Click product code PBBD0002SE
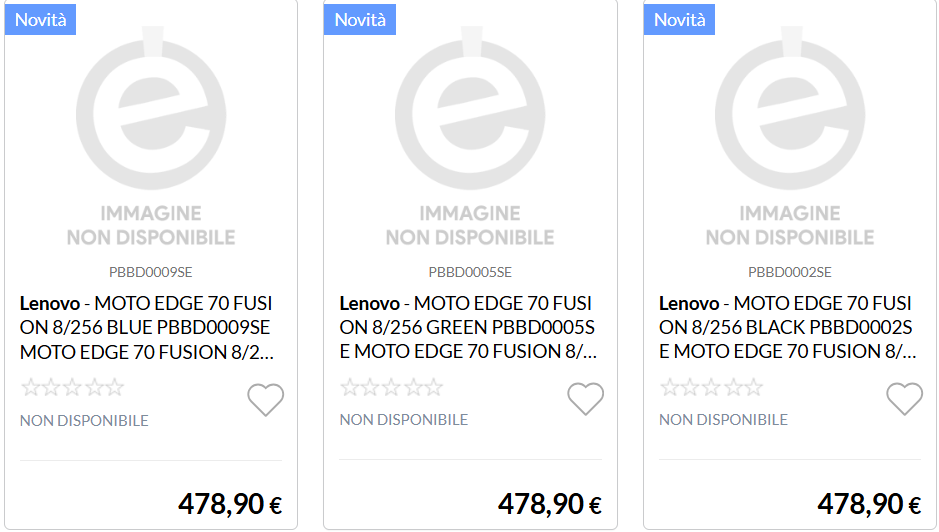 pos(790,272)
